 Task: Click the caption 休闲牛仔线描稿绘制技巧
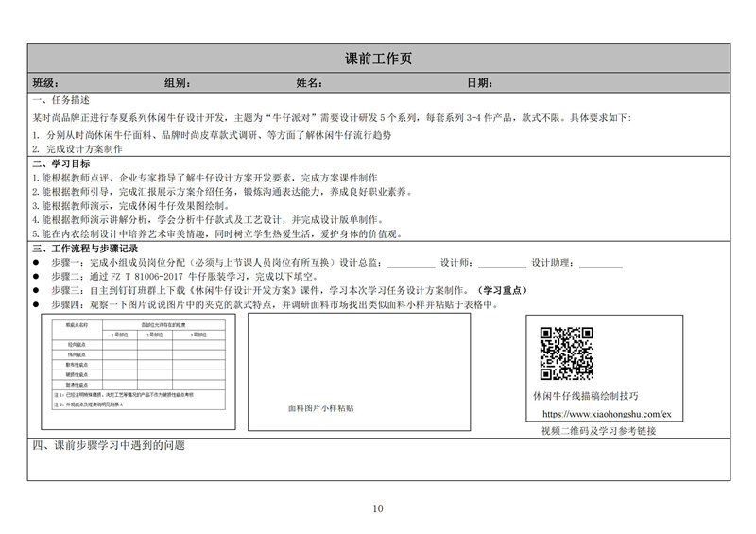pyautogui.click(x=585, y=396)
